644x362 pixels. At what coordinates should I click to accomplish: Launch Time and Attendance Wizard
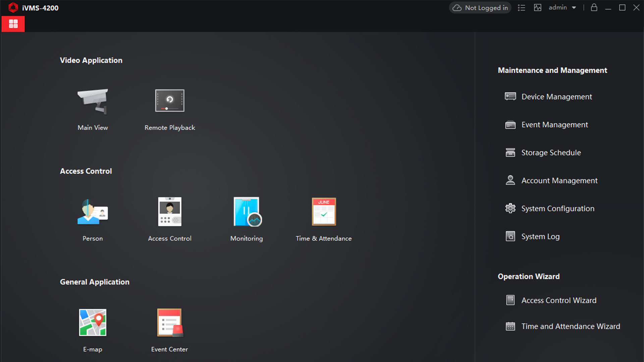click(571, 326)
